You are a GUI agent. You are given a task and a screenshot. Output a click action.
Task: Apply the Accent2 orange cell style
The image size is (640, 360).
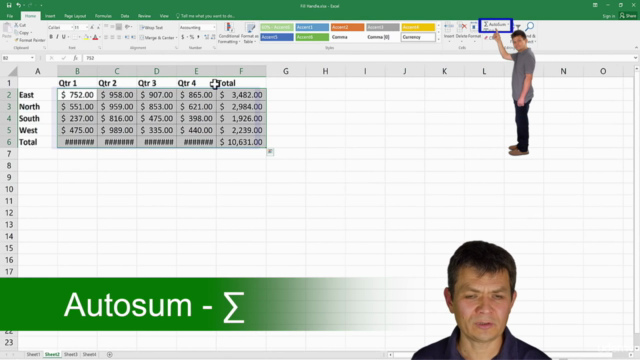click(347, 27)
